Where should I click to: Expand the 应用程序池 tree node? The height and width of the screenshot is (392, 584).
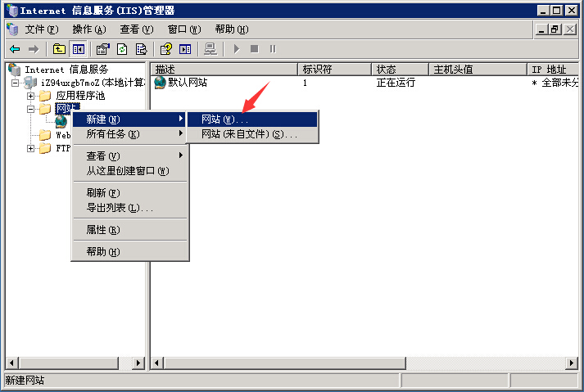[31, 96]
